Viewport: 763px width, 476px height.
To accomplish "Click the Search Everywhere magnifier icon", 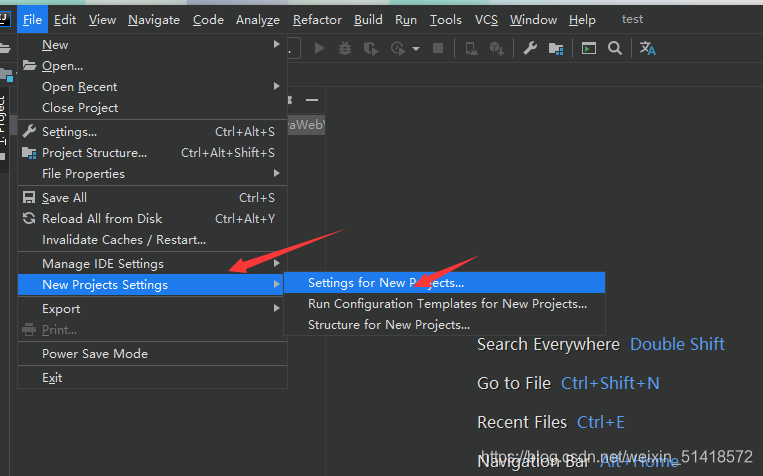I will [x=615, y=48].
